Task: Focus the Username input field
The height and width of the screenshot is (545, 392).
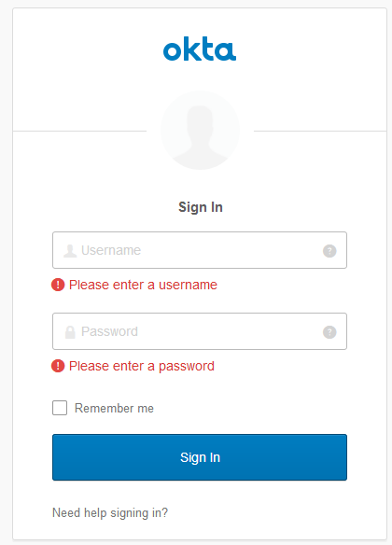Action: 200,250
